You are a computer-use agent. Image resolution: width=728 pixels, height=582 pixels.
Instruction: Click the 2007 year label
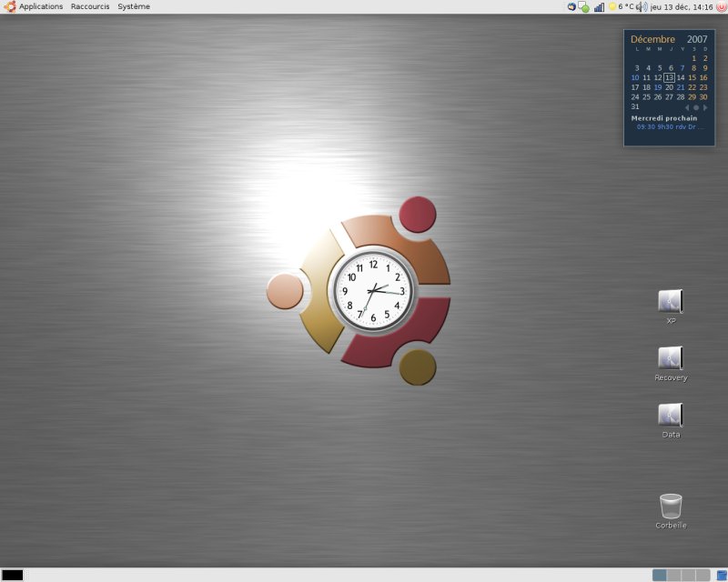[697, 39]
